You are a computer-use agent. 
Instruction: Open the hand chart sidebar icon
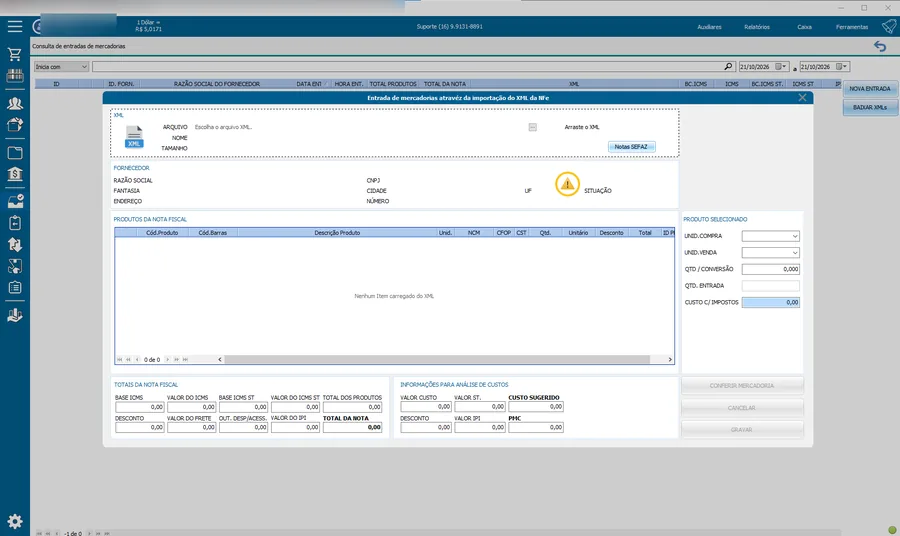15,315
